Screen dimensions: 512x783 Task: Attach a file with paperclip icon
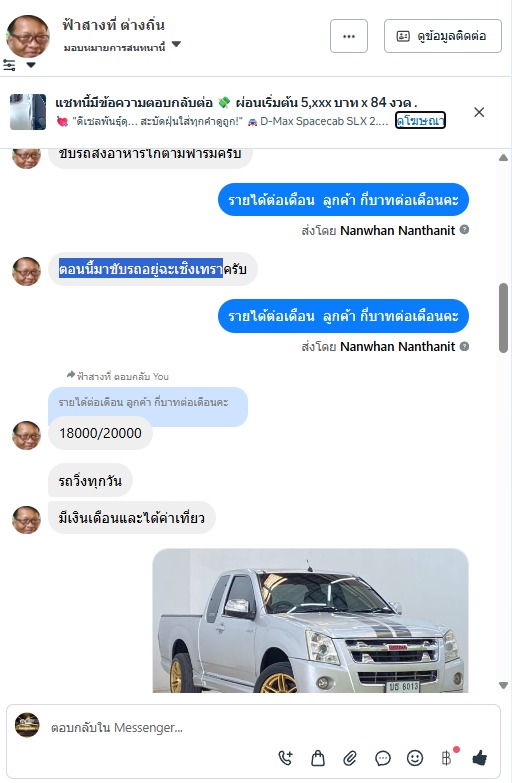pyautogui.click(x=350, y=758)
